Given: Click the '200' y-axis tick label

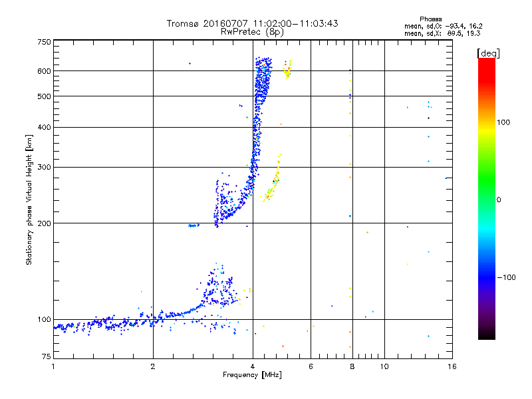Looking at the screenshot, I should pos(44,223).
